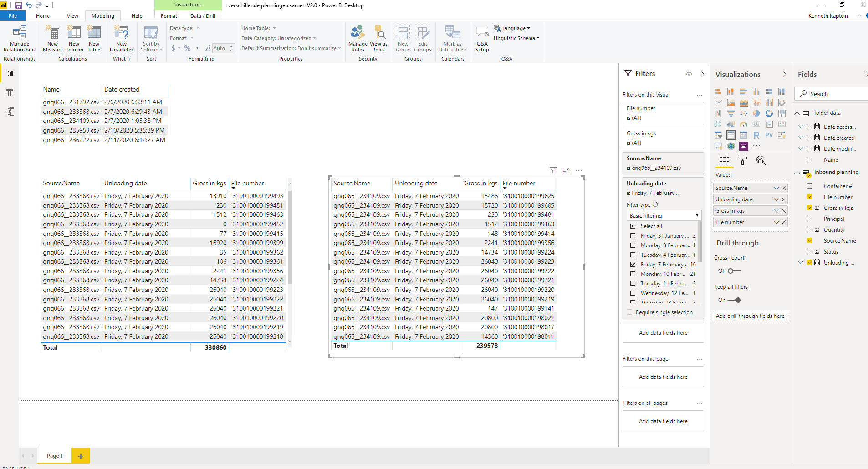868x469 pixels.
Task: Insert an R script visual
Action: tap(756, 135)
